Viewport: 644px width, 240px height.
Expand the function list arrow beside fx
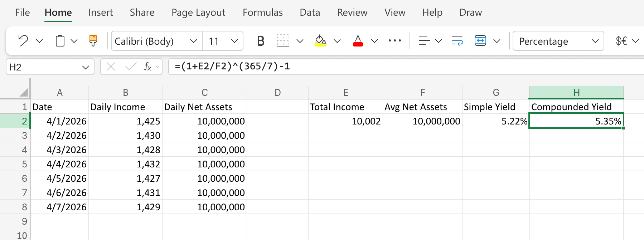158,67
